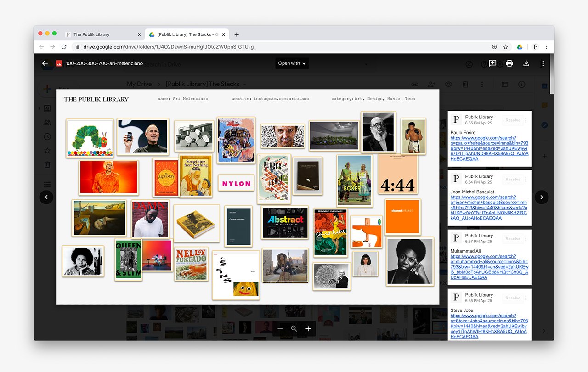Click the NYLON logo image
Screen dimensions: 588x372
tap(236, 183)
